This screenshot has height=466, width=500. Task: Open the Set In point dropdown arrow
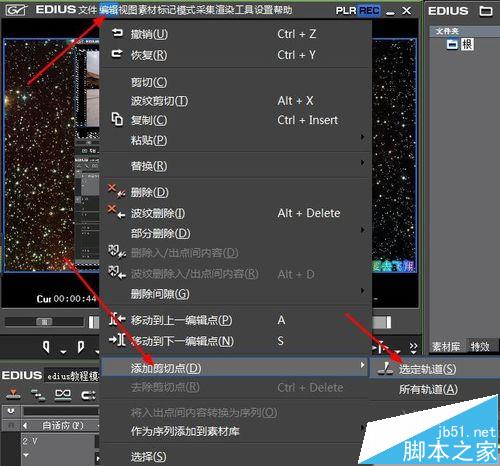[x=63, y=352]
